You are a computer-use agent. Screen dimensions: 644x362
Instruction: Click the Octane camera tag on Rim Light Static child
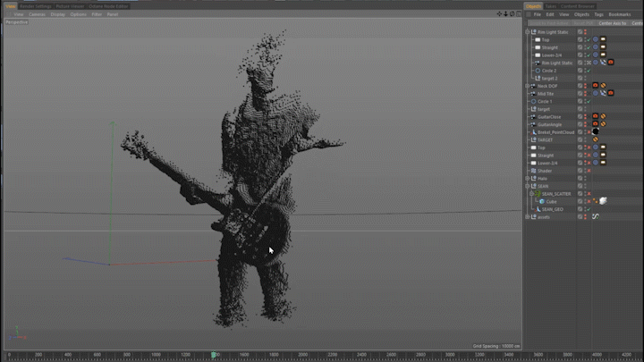[x=611, y=63]
